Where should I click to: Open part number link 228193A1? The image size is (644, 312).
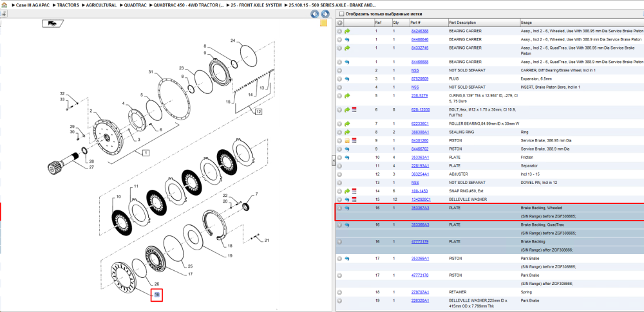pyautogui.click(x=420, y=166)
